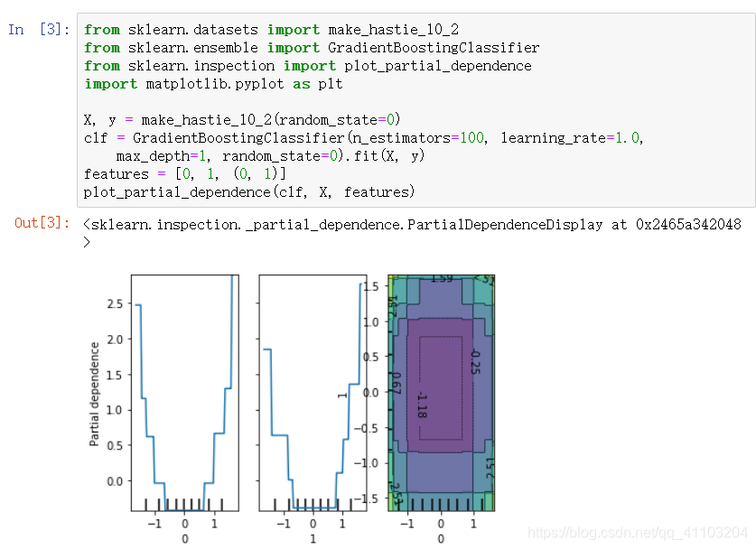
Task: Click 'GradientBoostingClassifier' on the import line
Action: coord(434,48)
